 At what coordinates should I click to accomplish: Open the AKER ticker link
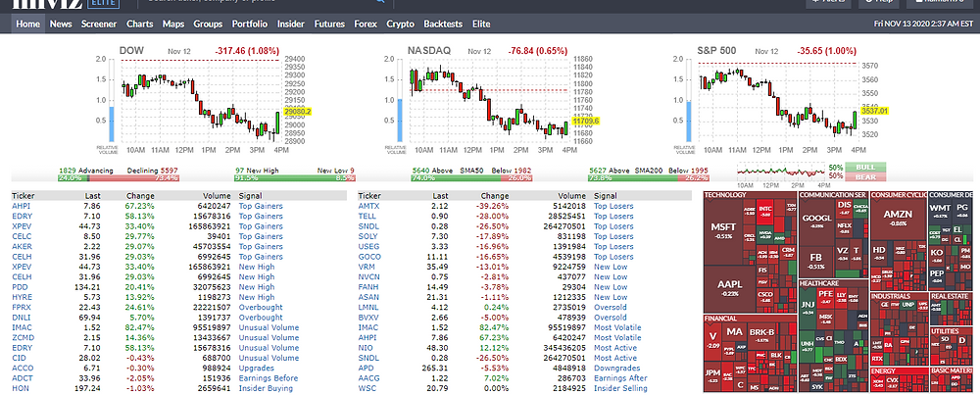click(22, 246)
